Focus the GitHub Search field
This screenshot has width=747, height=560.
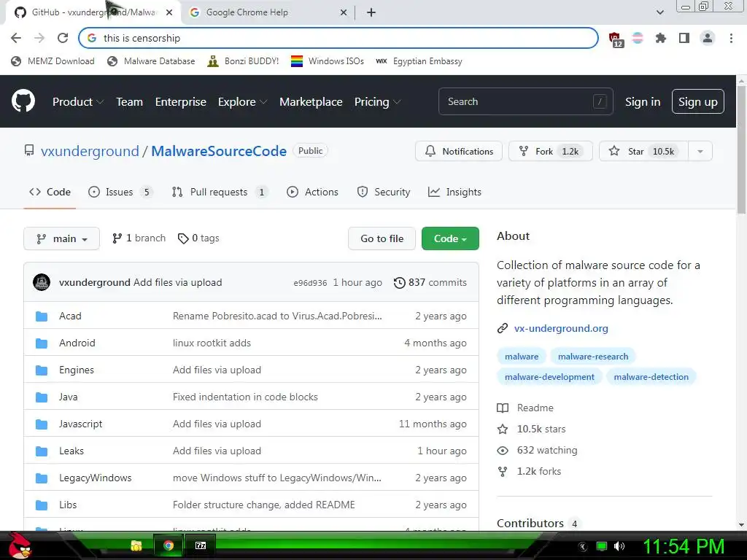[525, 101]
